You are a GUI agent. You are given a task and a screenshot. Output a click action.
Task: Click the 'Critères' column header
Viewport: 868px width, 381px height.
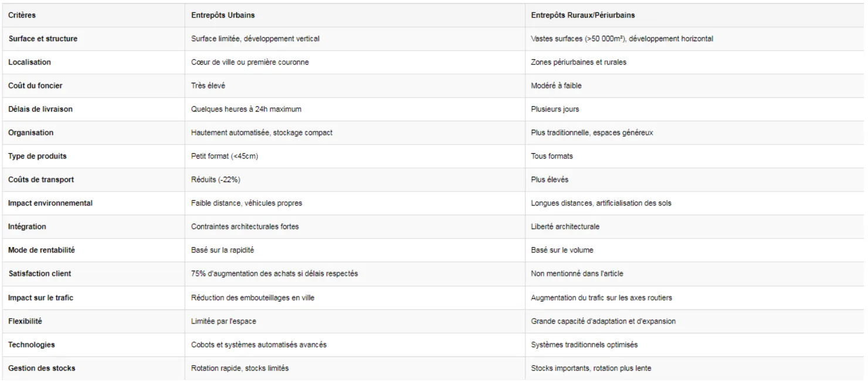point(21,15)
